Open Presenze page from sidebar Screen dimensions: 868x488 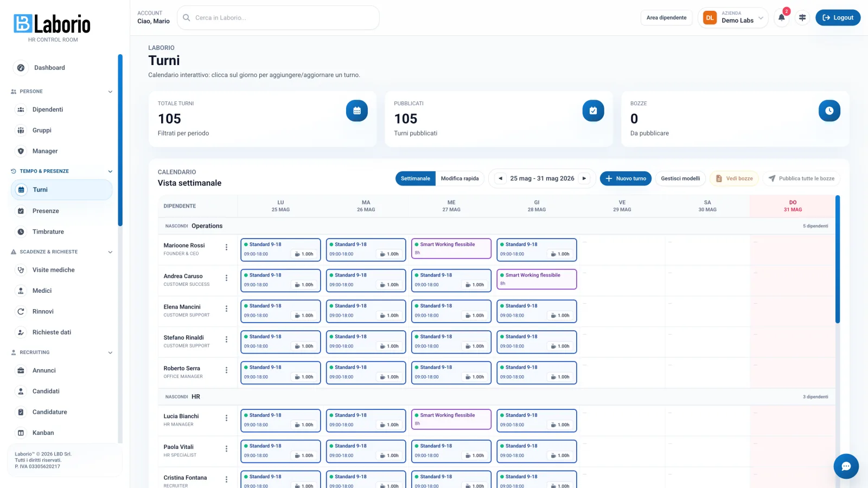point(61,211)
